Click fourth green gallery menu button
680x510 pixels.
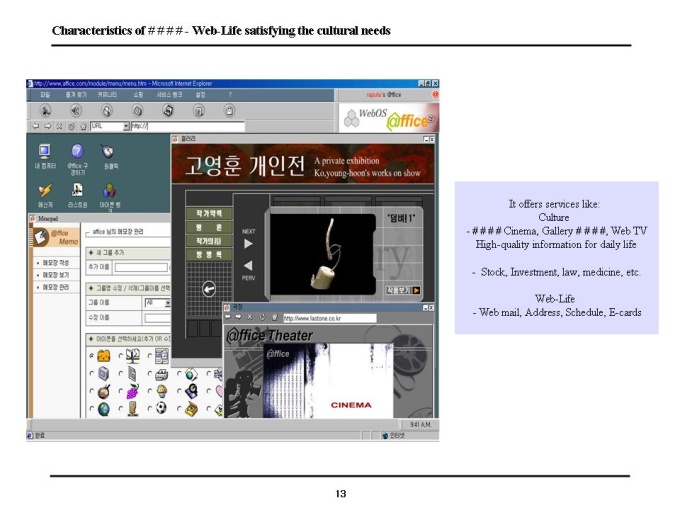tap(209, 255)
